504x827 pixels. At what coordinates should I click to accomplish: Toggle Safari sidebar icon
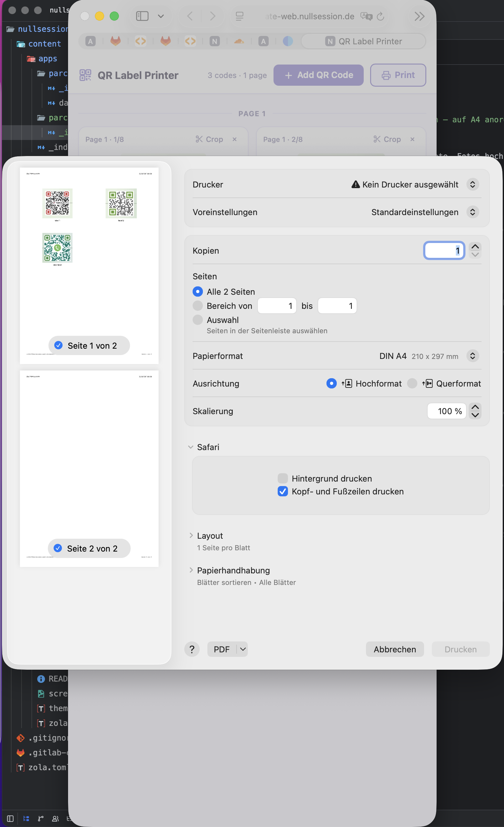pos(142,16)
